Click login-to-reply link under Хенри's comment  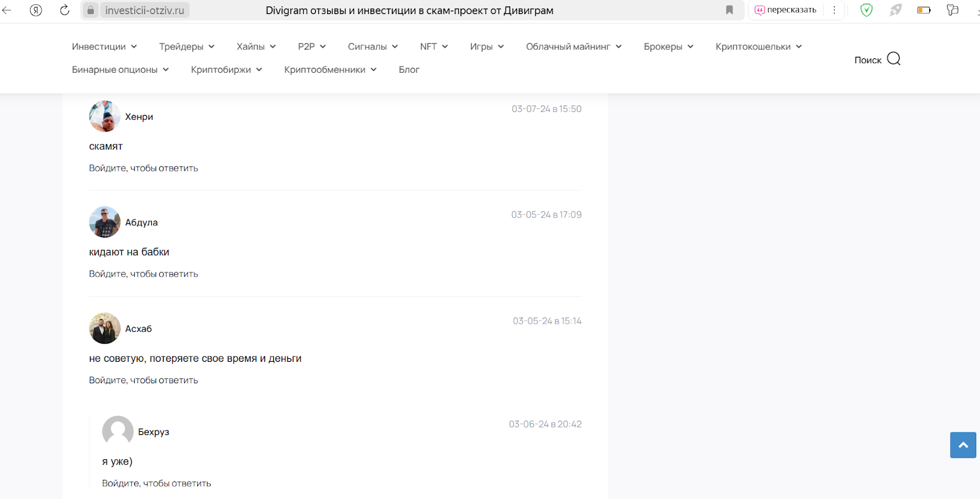143,168
